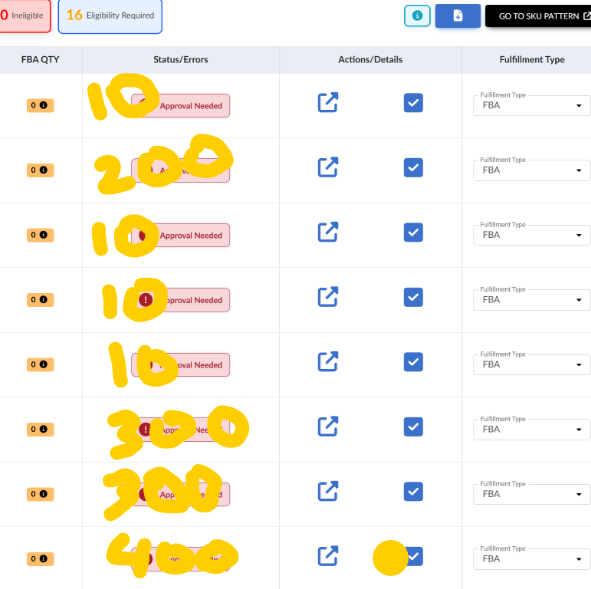Click the first row's FBA QTY info icon
Screen dimensions: 591x589
(x=43, y=105)
